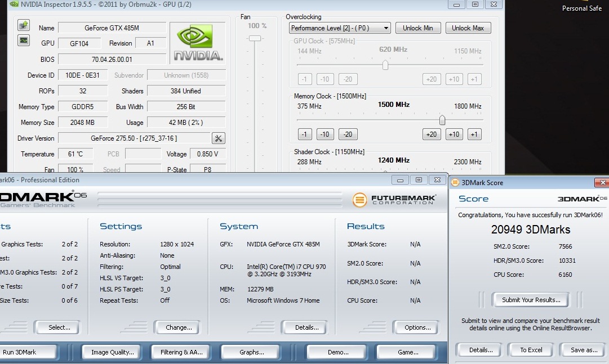The height and width of the screenshot is (364, 609).
Task: Click the Temperature value 61 °C
Action: 75,154
